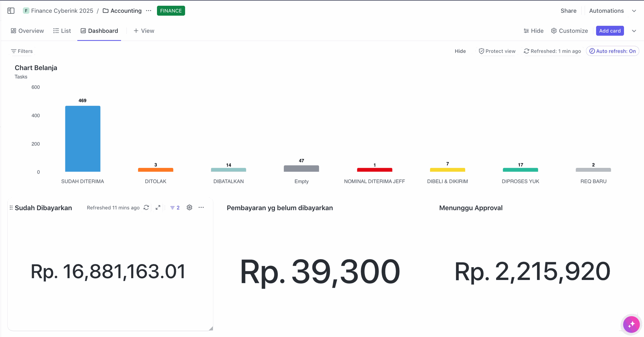Open the card filter showing 2
644x337 pixels.
pos(175,208)
